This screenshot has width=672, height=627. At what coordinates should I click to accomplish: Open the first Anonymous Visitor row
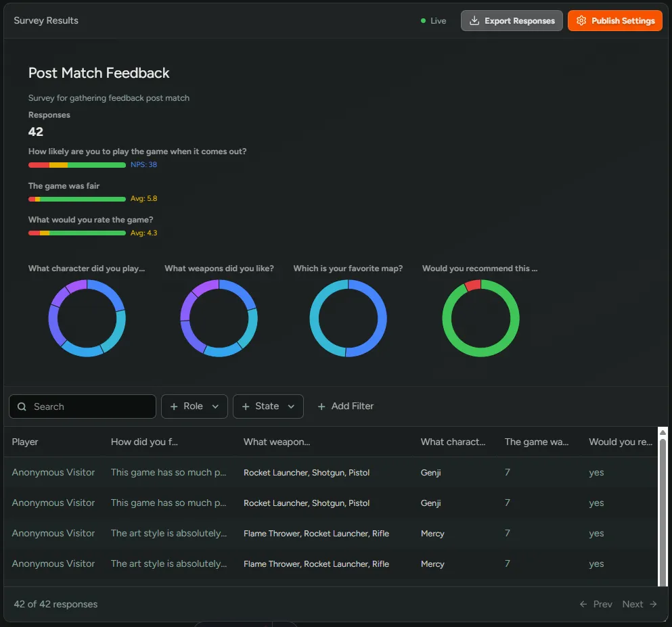[53, 472]
